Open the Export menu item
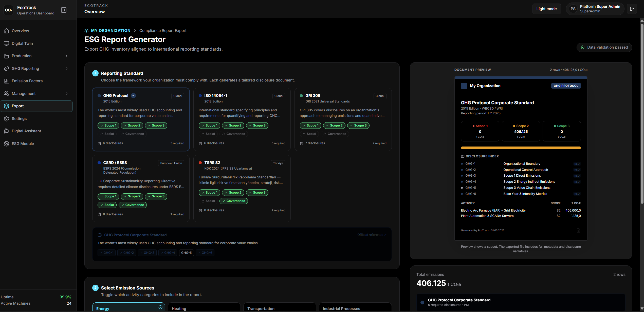Viewport: 644px width, 312px height. coord(36,106)
